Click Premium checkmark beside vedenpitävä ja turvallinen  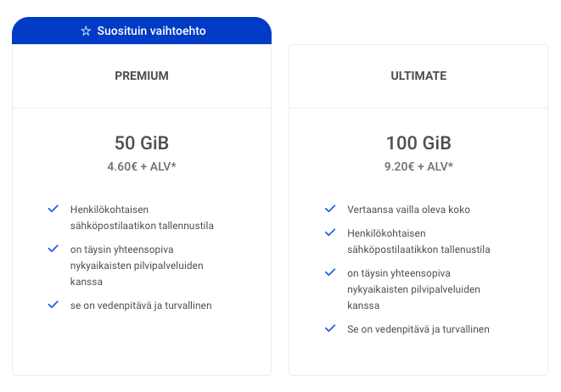[53, 305]
